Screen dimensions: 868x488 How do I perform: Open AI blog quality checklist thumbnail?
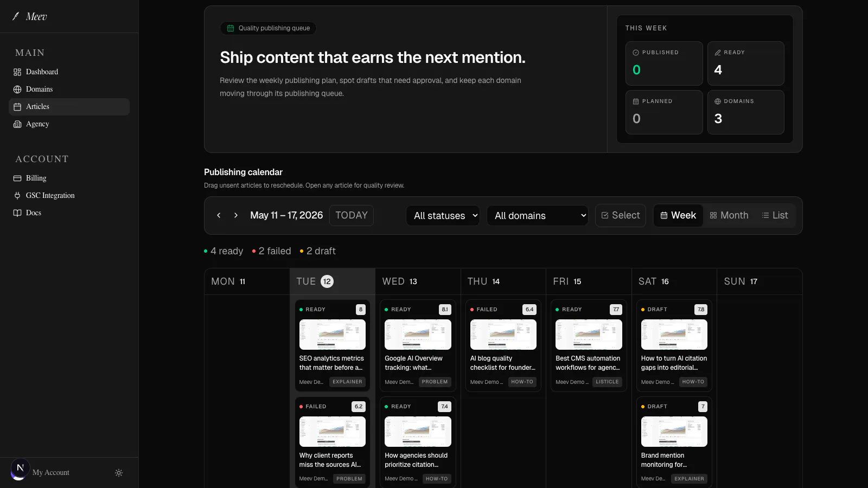coord(503,335)
